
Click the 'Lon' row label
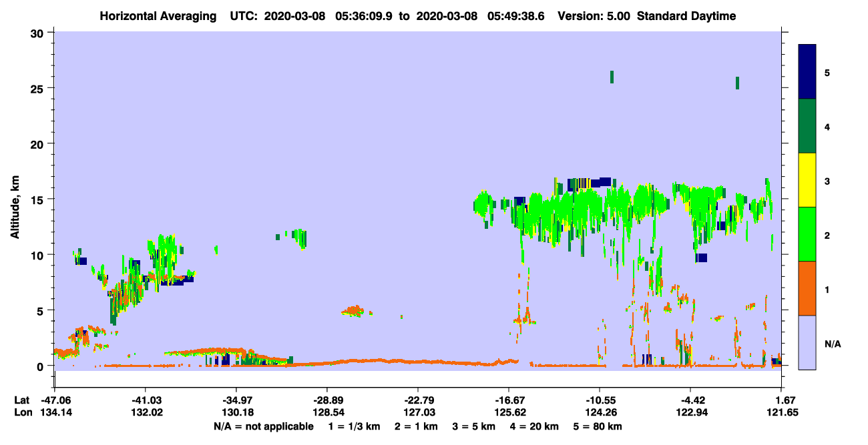pos(22,412)
